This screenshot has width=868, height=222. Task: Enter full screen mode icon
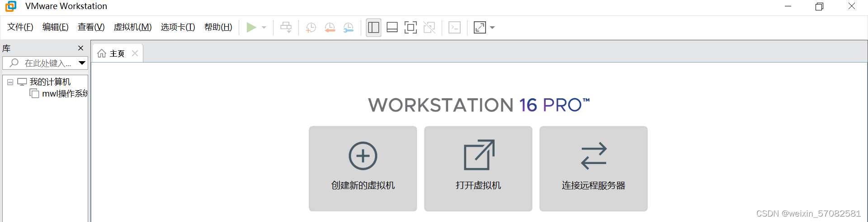click(x=410, y=28)
